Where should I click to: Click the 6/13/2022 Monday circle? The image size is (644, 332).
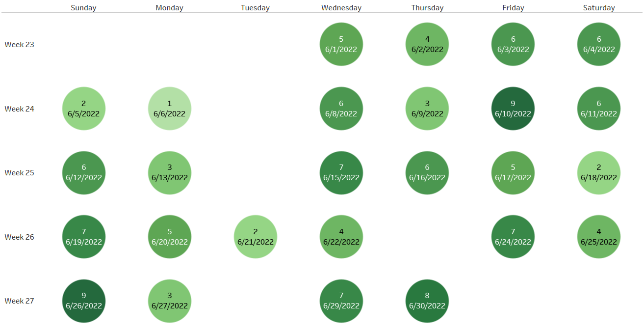click(x=170, y=172)
